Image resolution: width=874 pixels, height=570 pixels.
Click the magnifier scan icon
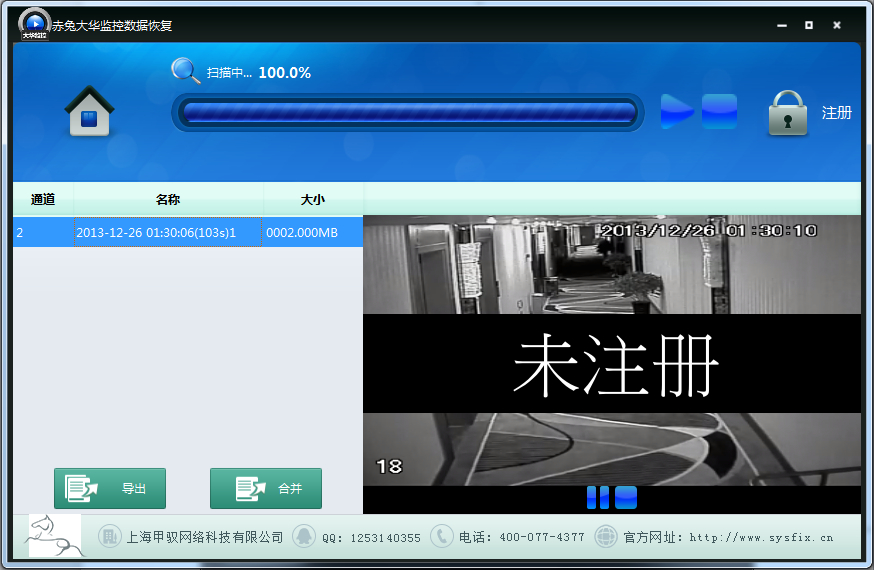186,71
